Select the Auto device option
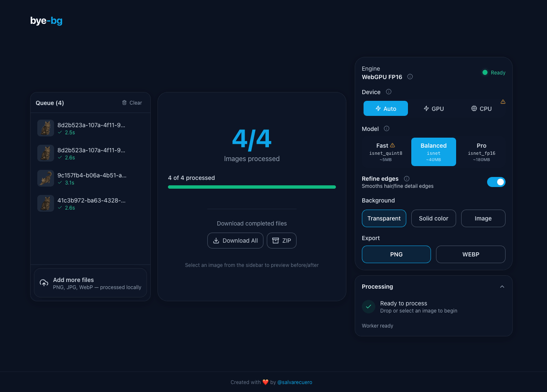547x392 pixels. [386, 108]
